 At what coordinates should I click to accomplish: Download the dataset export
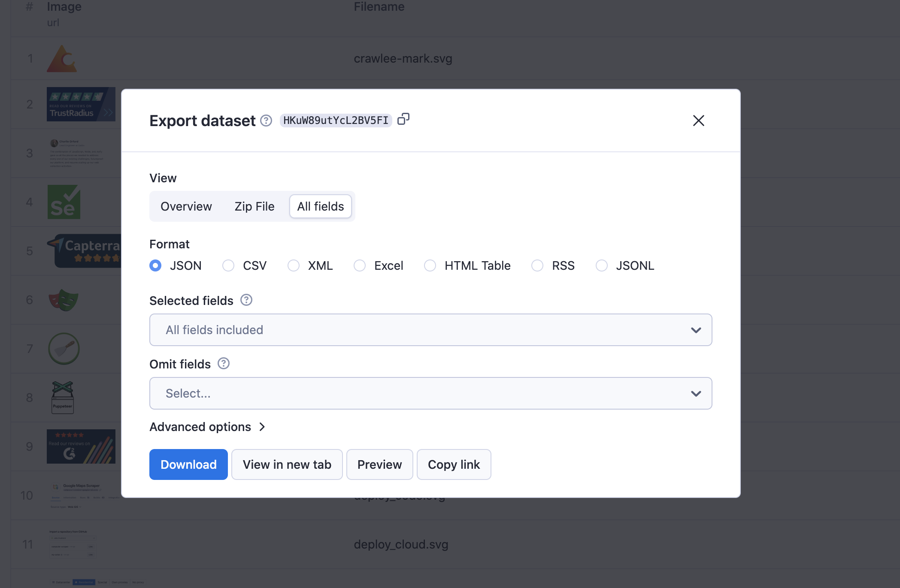188,464
